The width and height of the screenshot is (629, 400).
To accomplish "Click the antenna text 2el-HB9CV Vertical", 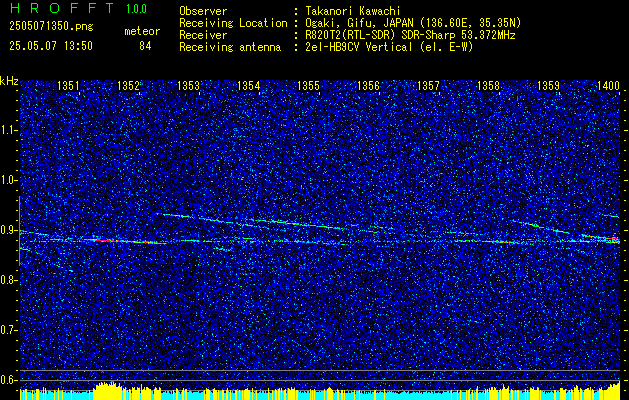I will (x=359, y=47).
